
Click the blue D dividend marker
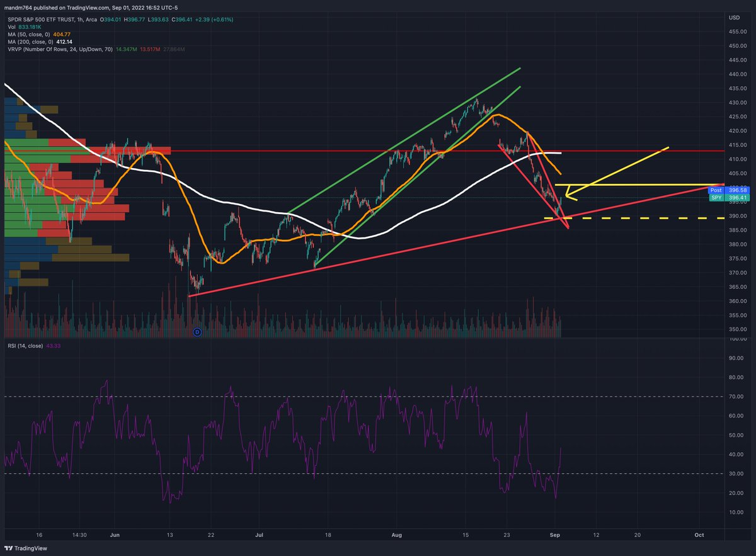point(197,331)
